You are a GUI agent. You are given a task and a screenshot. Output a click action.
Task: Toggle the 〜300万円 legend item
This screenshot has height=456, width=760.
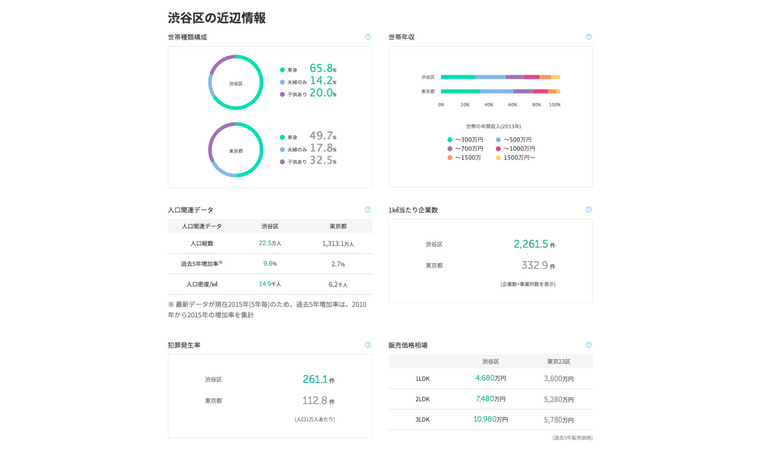(466, 140)
